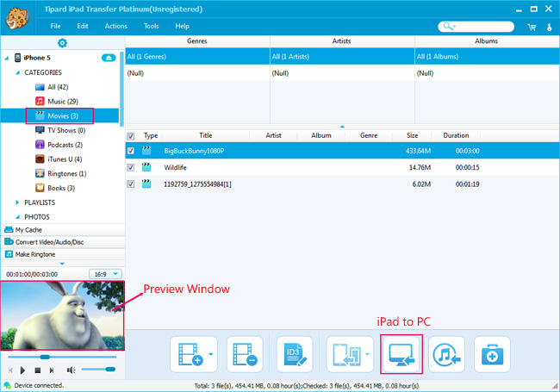Image resolution: width=560 pixels, height=392 pixels.
Task: Collapse the preview panel arrow
Action: 62,264
